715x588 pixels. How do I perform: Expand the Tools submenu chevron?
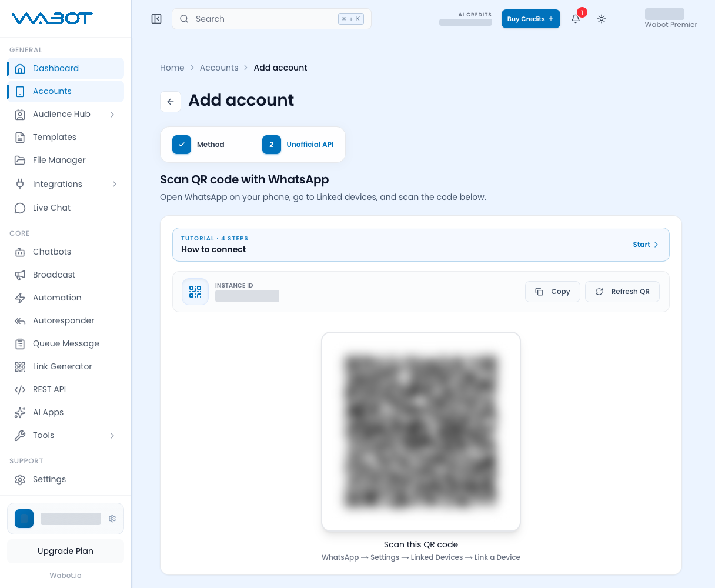[x=112, y=435]
